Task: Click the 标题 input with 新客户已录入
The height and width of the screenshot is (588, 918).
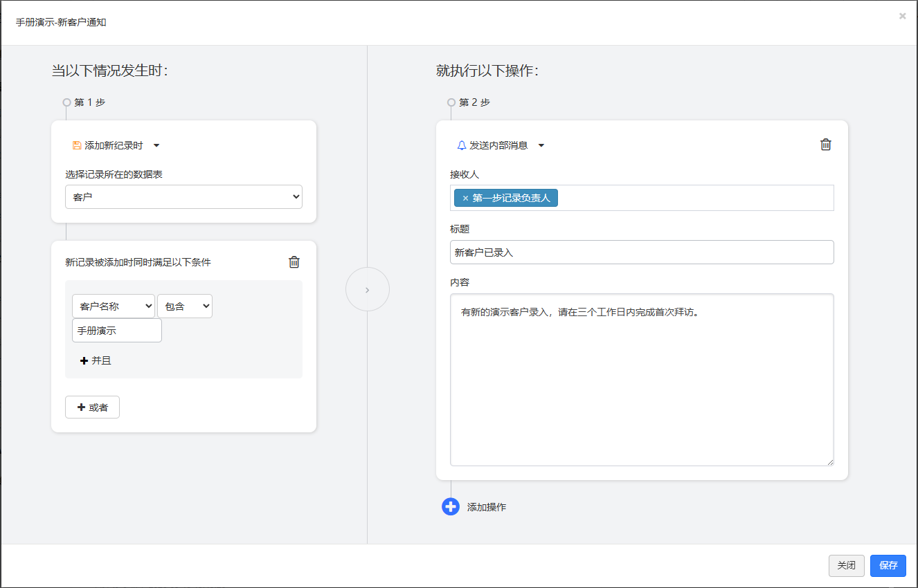Action: (x=642, y=252)
